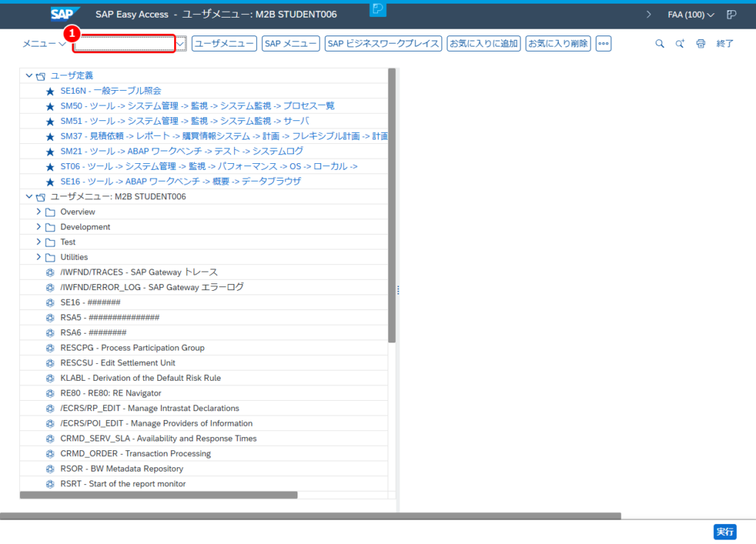Click the 終了 exit button
The width and height of the screenshot is (756, 544).
(725, 44)
